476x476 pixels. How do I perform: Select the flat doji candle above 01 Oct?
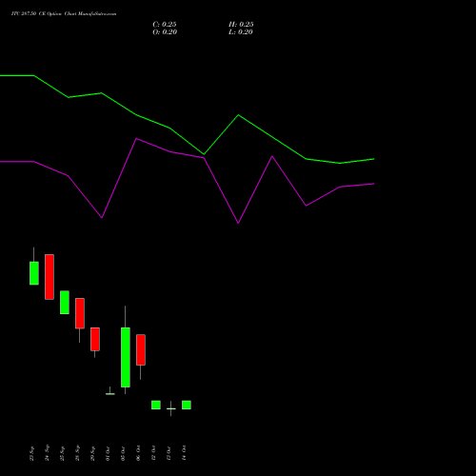coord(110,393)
